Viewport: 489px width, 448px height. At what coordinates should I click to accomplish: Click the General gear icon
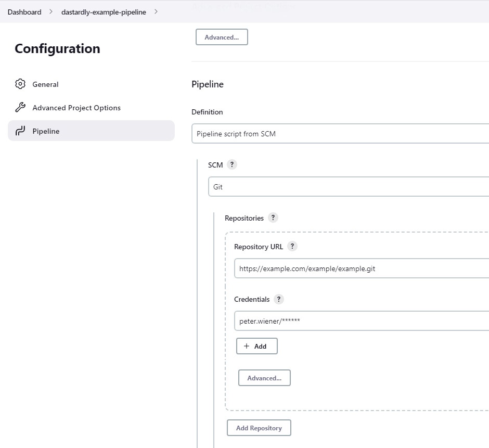click(20, 84)
